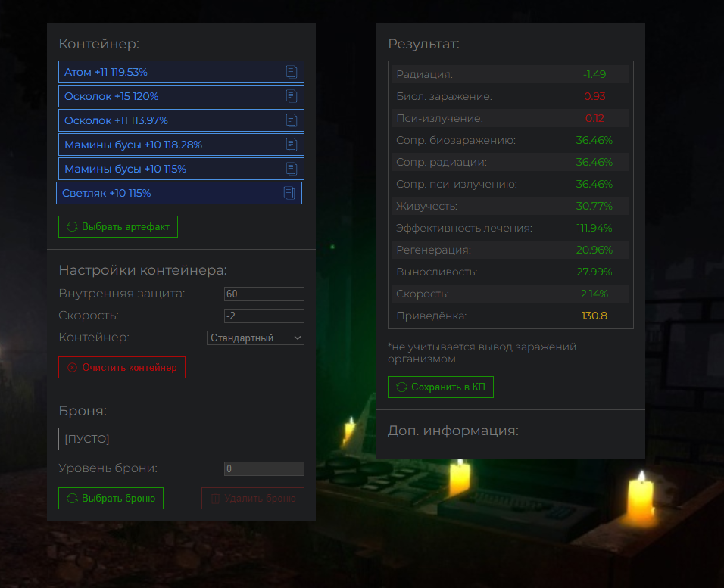724x588 pixels.
Task: Click the refresh icon in Выбрать артефакт
Action: [x=72, y=226]
